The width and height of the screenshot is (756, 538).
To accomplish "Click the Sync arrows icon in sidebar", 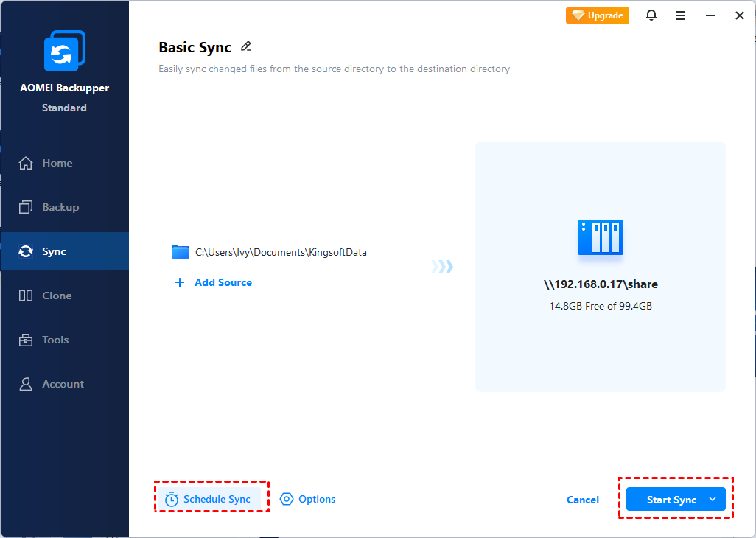I will [26, 251].
